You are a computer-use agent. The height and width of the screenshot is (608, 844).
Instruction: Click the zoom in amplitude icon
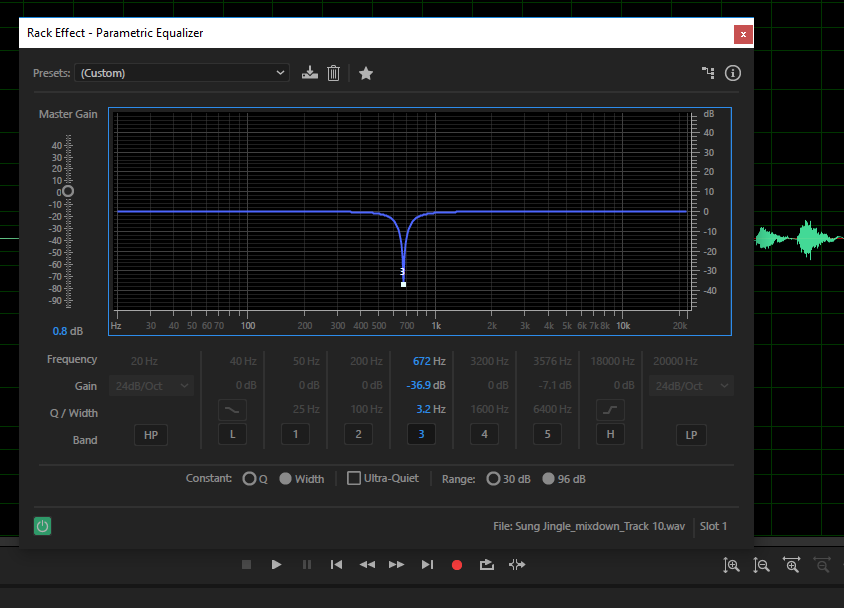[x=731, y=565]
